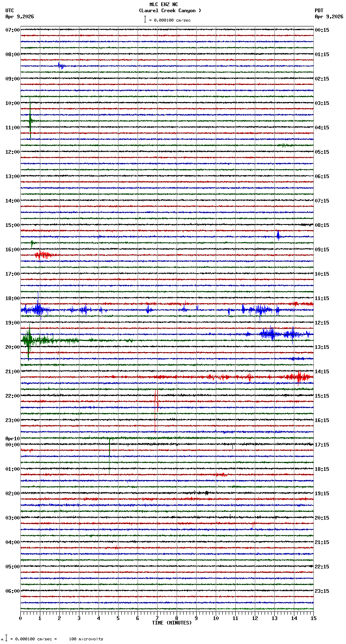Viewport: 346px width, 644px height.
Task: Click the red wiggle burst just below 16:00 UTC
Action: pos(43,255)
